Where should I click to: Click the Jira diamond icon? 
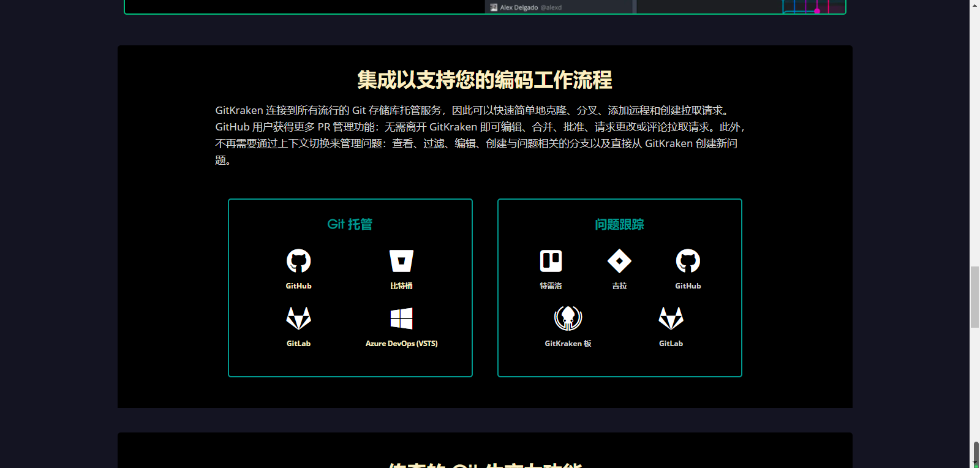coord(620,261)
